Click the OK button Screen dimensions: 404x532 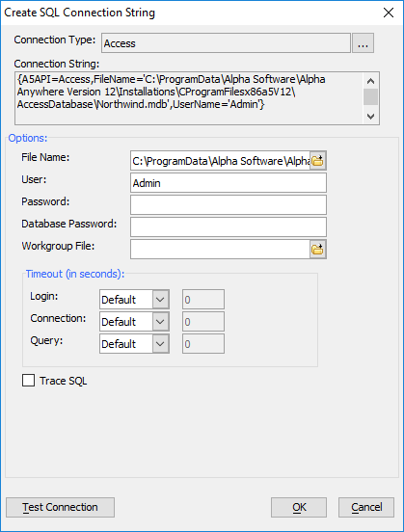coord(299,507)
